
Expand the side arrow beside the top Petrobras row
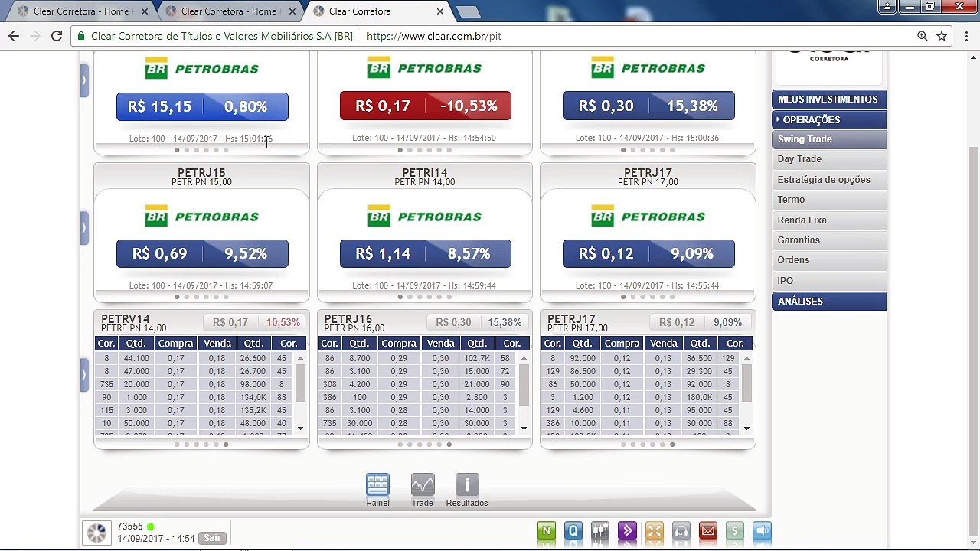(84, 80)
